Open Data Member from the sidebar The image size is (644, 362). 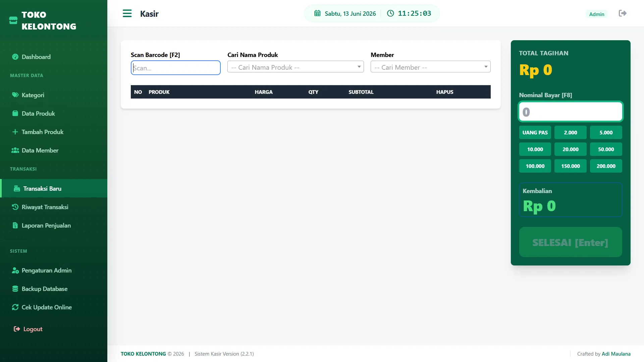click(x=54, y=150)
